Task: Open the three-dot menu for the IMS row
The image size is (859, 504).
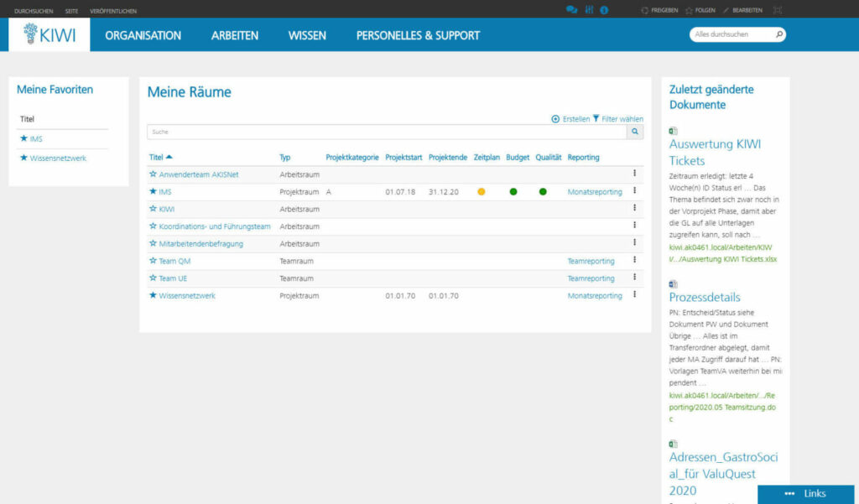Action: click(634, 191)
